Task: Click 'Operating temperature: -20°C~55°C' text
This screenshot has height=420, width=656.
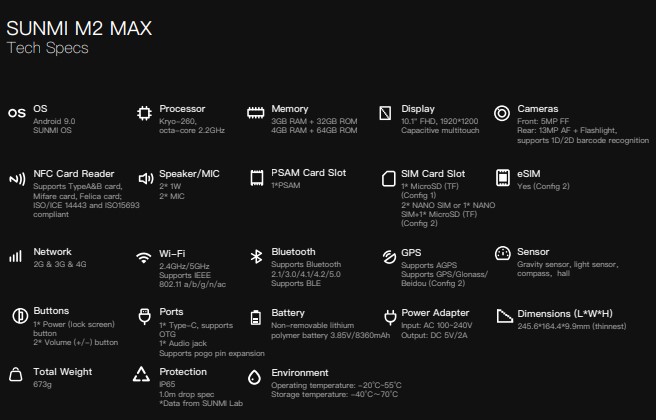Action: point(336,385)
